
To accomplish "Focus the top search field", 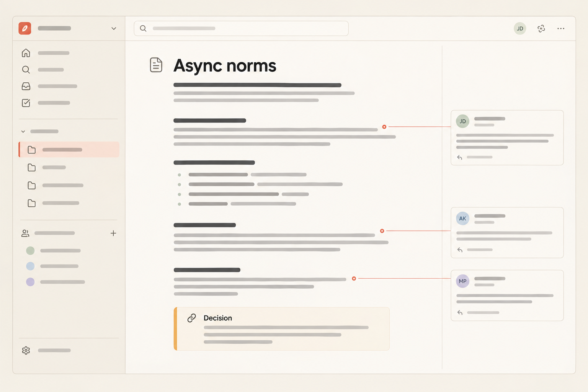I will pos(241,28).
